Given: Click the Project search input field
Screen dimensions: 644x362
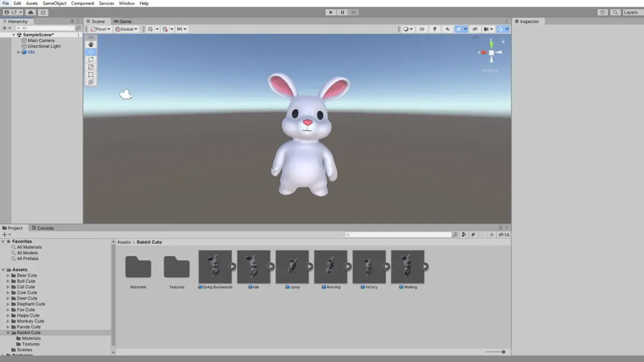Looking at the screenshot, I should tap(399, 235).
